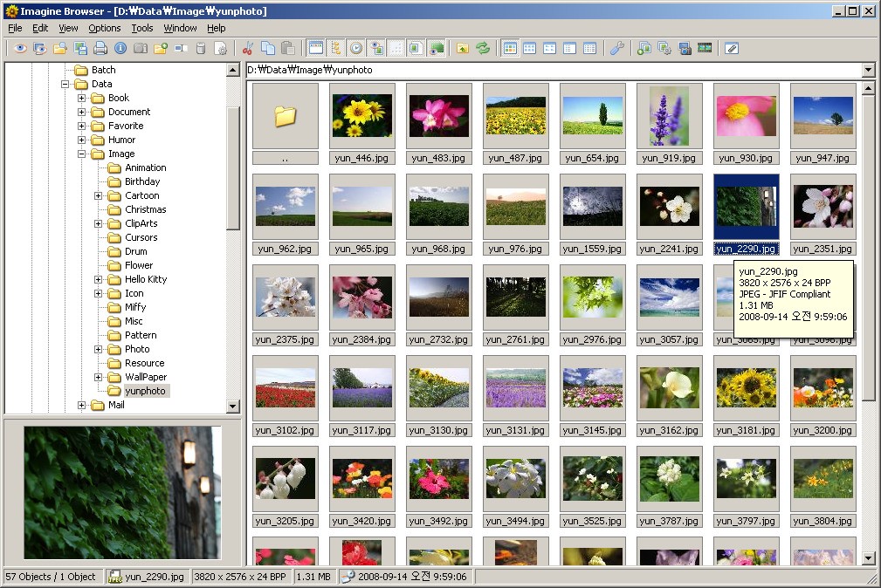Select the yun_446.jpg thumbnail
The image size is (881, 588).
click(362, 116)
